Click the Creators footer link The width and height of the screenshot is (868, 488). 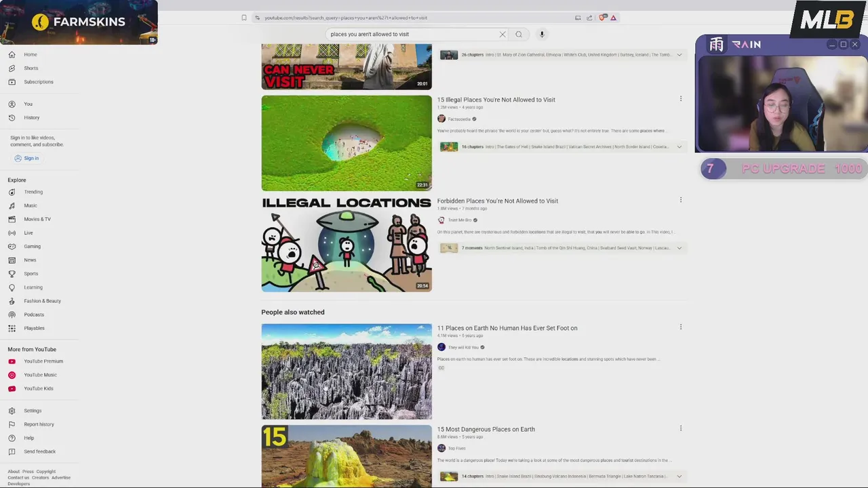[x=40, y=478]
